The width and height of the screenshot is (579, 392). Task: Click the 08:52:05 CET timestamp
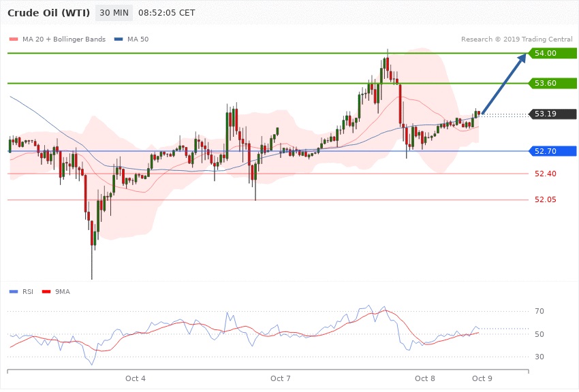(x=166, y=13)
